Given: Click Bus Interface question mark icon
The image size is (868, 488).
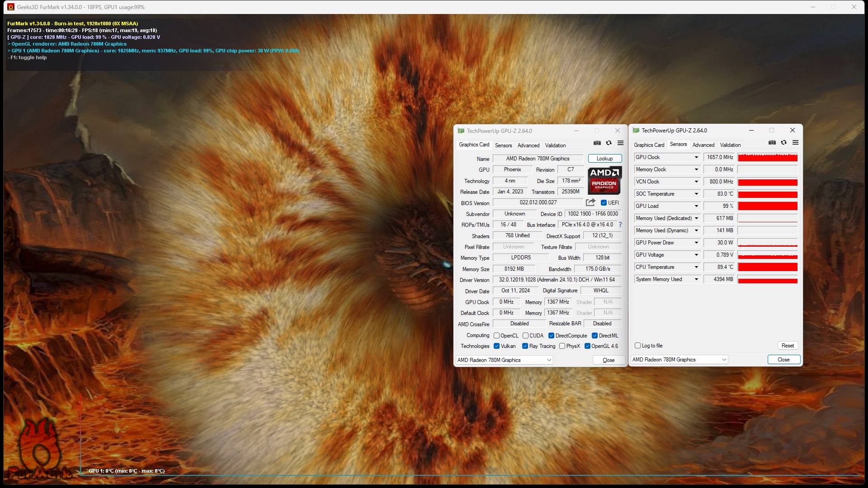Looking at the screenshot, I should [620, 225].
